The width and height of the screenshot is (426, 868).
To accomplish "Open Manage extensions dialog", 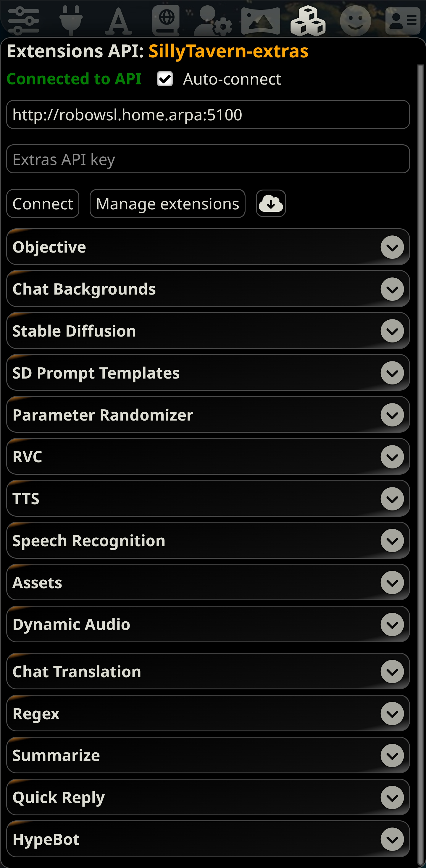I will 167,203.
